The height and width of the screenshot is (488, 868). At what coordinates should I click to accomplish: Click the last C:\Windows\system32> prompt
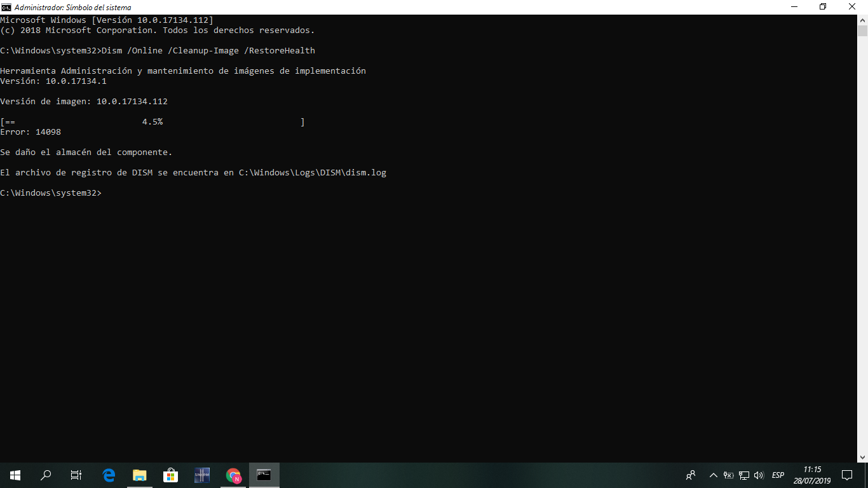[51, 193]
